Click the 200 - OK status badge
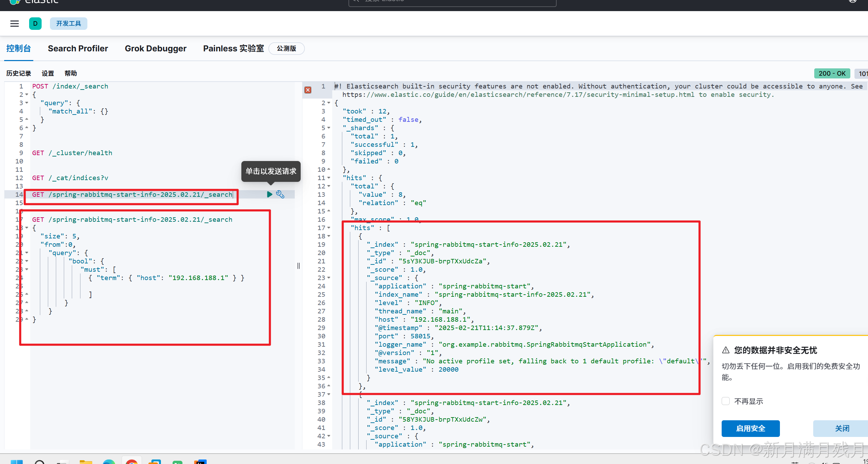This screenshot has width=868, height=464. click(832, 74)
